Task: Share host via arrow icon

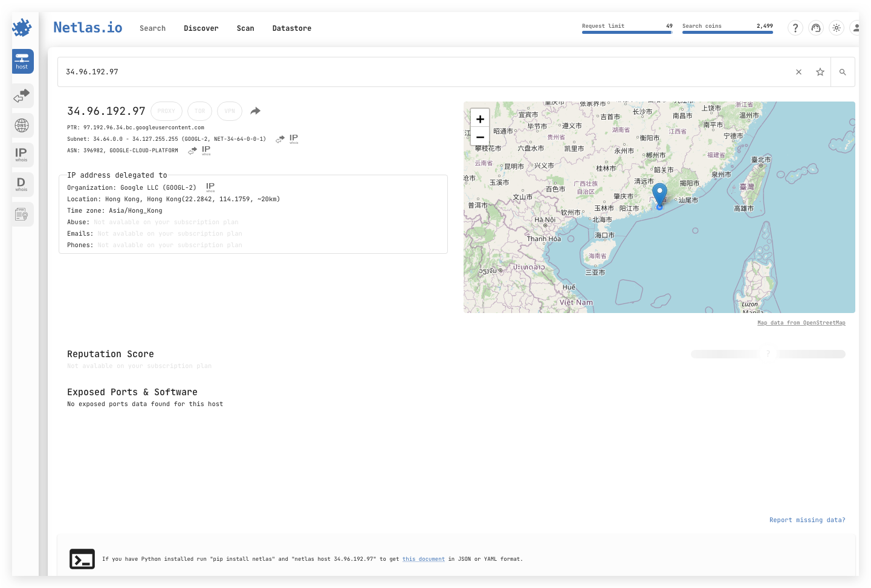Action: tap(255, 111)
